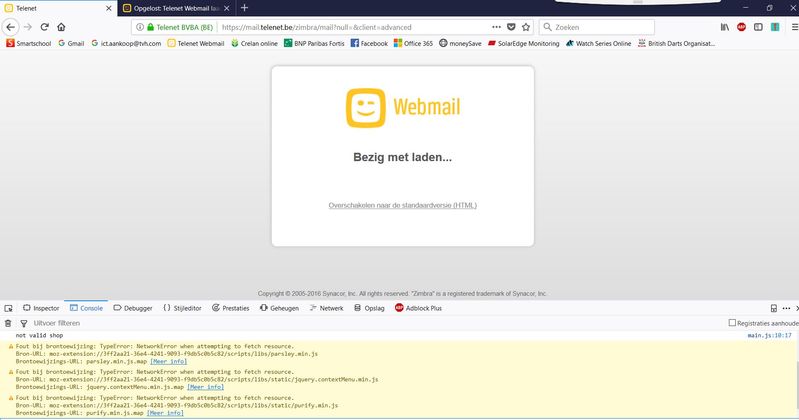Open the Debugger devtools tab
Image resolution: width=799 pixels, height=420 pixels.
[132, 308]
